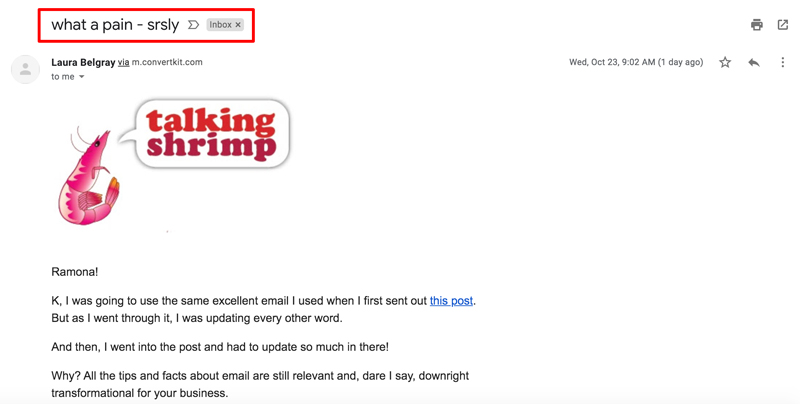Click the Talking Shrimp speech bubble logo
Viewport: 800px width, 404px height.
pos(211,134)
